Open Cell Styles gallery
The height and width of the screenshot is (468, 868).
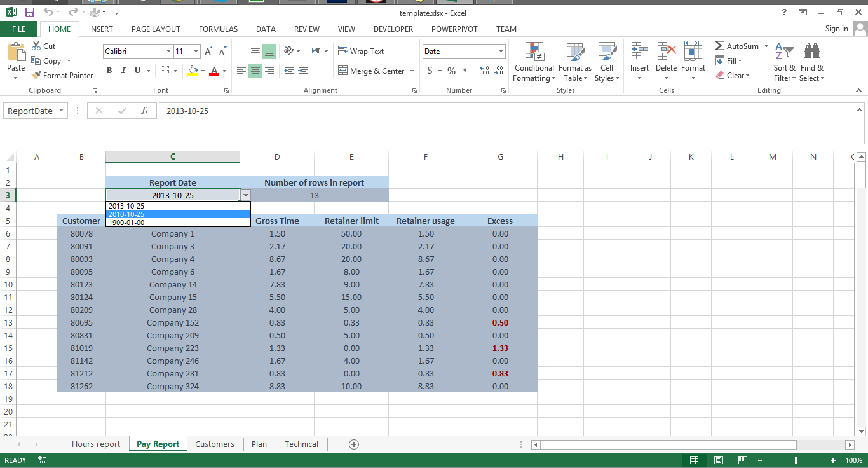point(607,62)
